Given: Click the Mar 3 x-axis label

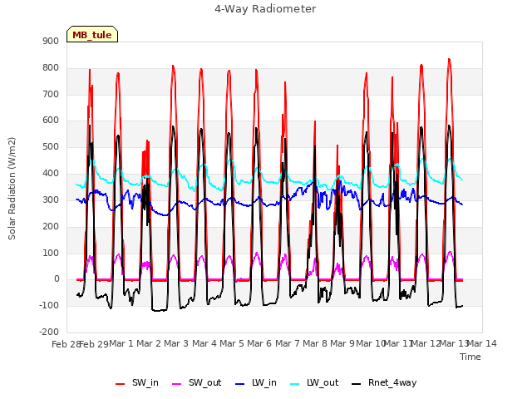Looking at the screenshot, I should coord(176,343).
